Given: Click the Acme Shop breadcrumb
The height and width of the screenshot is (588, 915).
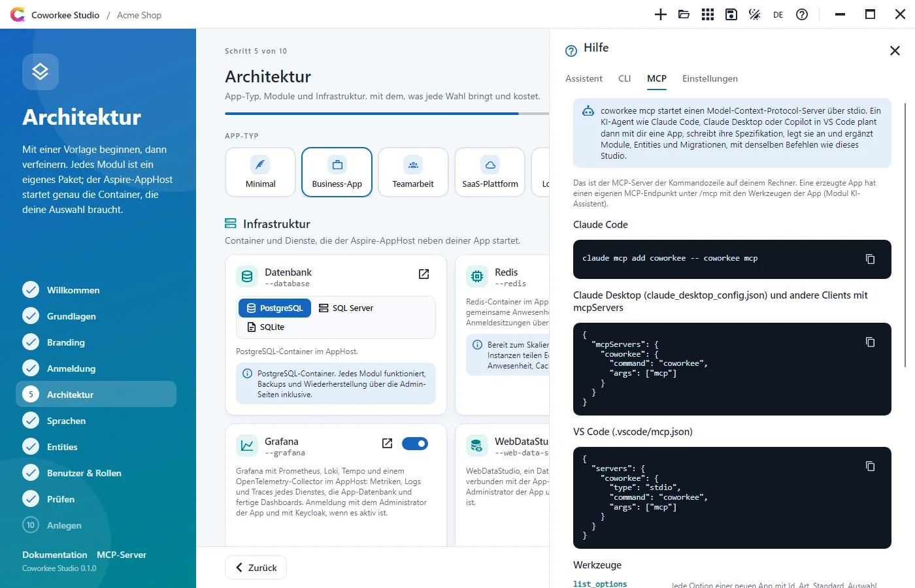Looking at the screenshot, I should pos(139,15).
